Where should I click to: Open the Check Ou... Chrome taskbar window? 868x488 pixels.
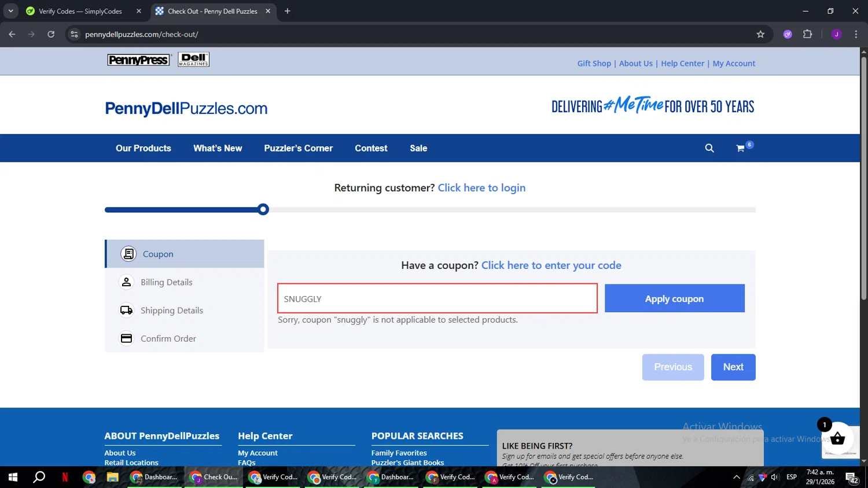pyautogui.click(x=214, y=477)
